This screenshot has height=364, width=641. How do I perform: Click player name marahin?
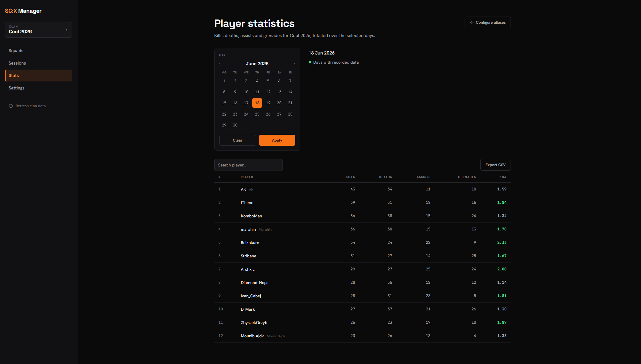tap(248, 229)
